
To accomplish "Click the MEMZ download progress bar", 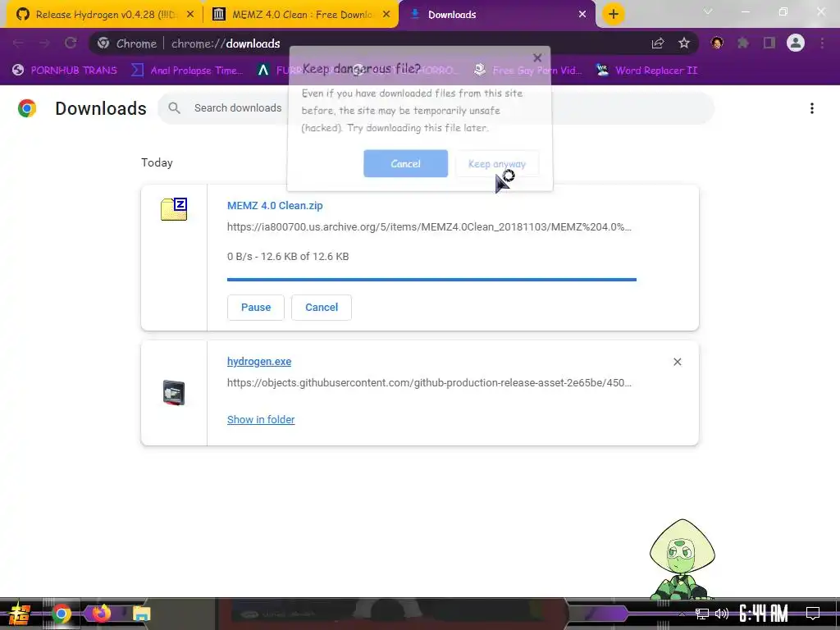I will [x=431, y=279].
